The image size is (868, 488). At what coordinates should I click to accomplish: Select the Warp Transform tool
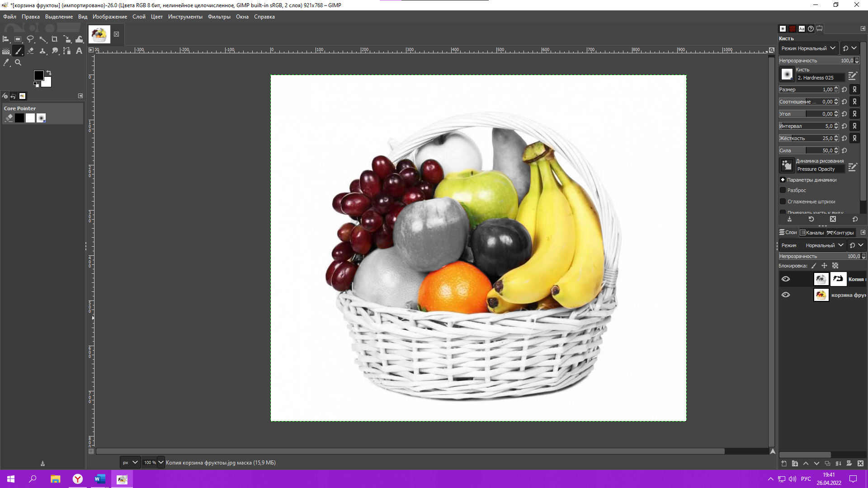(x=79, y=39)
